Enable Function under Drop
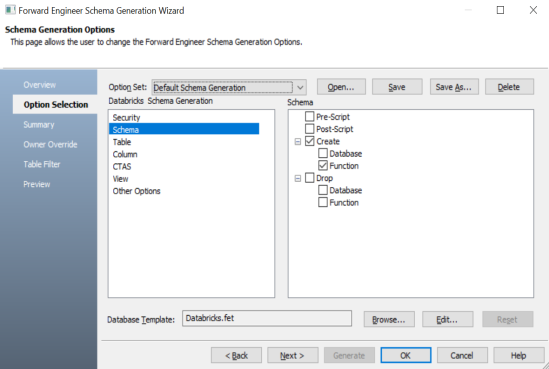The height and width of the screenshot is (369, 549). coord(323,202)
